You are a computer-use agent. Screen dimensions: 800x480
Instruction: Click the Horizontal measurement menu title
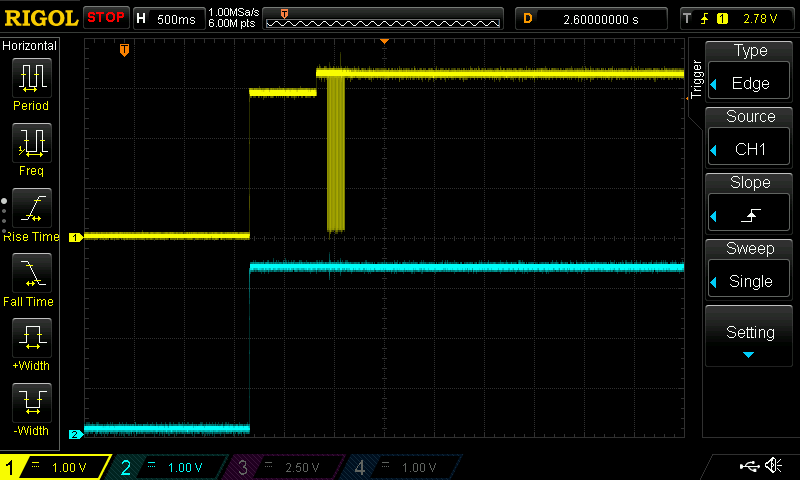pos(30,46)
